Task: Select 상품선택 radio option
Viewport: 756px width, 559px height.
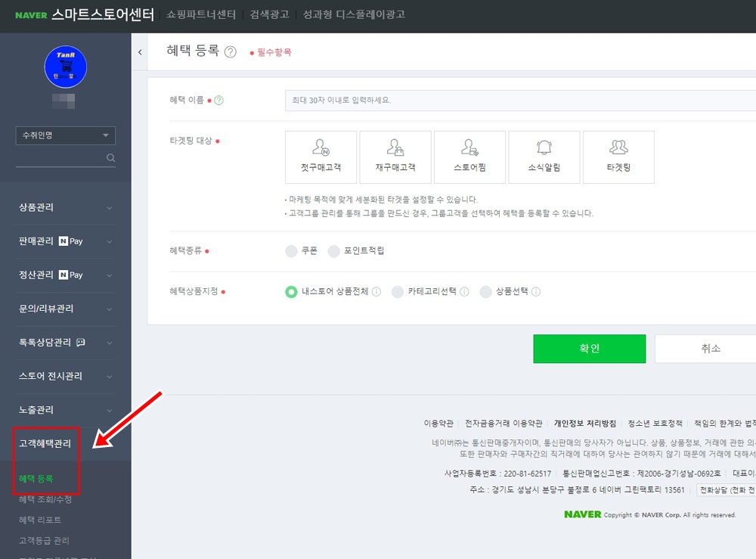Action: coord(485,291)
